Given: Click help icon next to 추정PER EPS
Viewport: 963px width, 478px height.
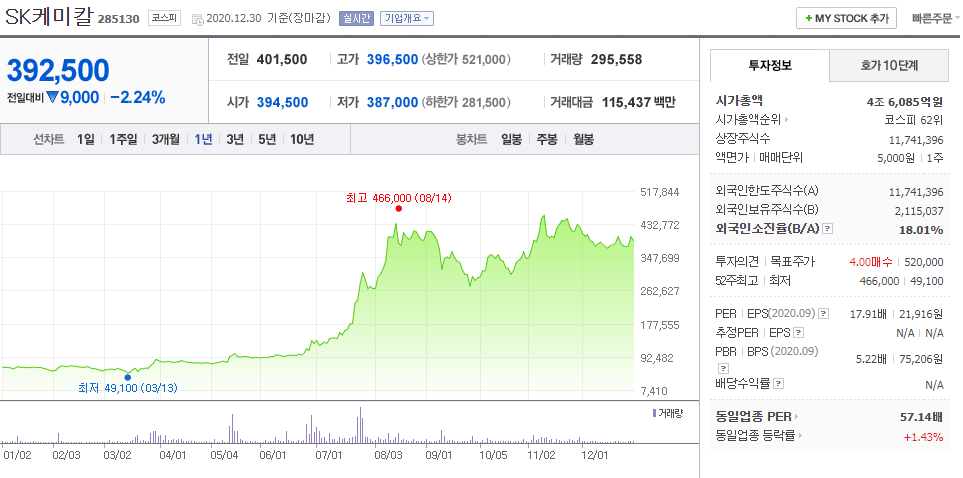Looking at the screenshot, I should click(798, 333).
